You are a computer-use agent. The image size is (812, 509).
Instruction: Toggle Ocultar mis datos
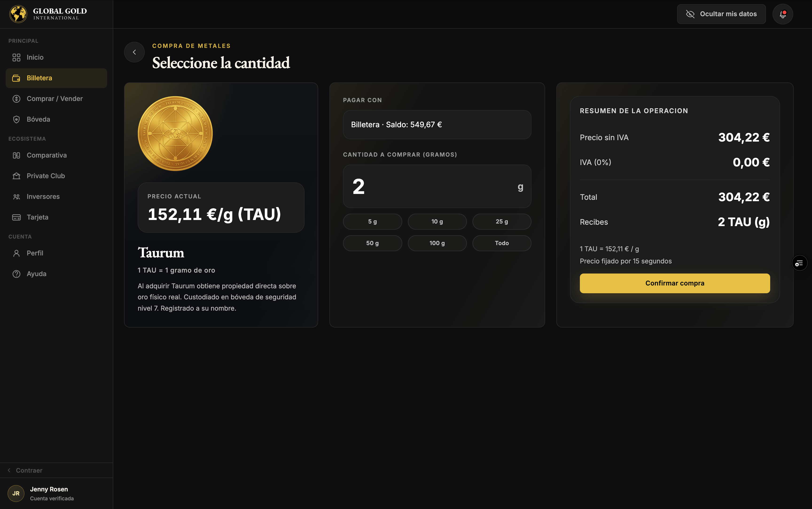tap(721, 14)
